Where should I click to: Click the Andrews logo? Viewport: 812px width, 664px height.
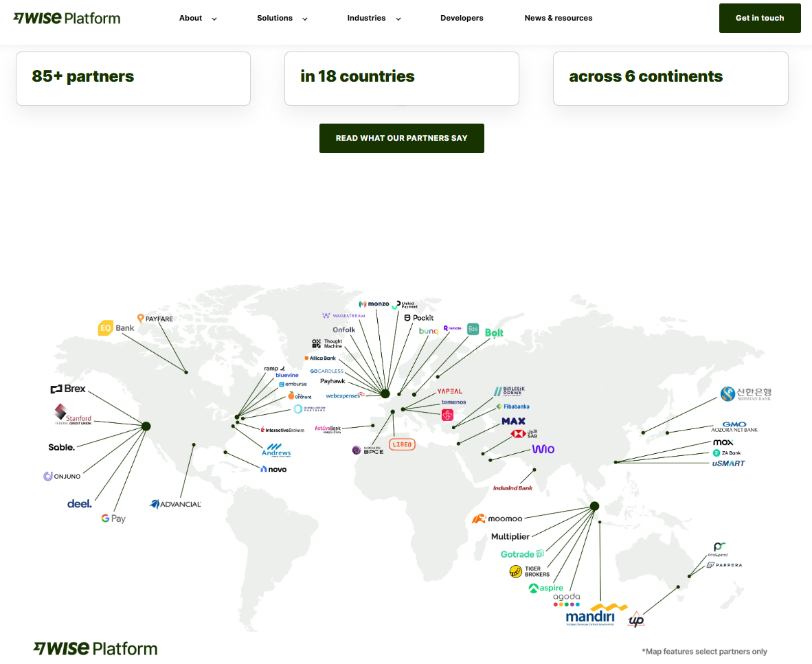(x=276, y=450)
